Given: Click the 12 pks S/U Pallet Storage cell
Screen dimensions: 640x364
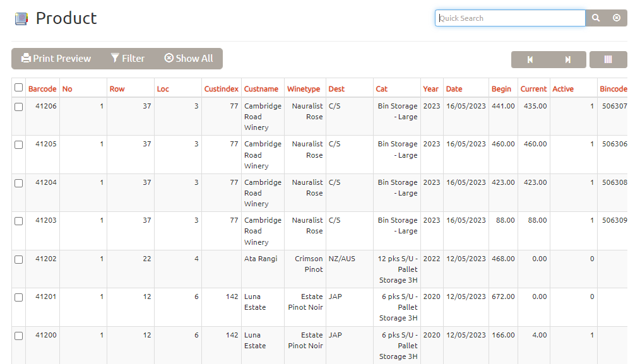Looking at the screenshot, I should 398,269.
